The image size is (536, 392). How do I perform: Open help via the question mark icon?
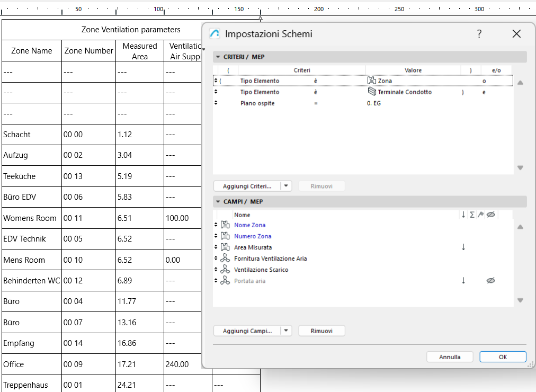[479, 33]
